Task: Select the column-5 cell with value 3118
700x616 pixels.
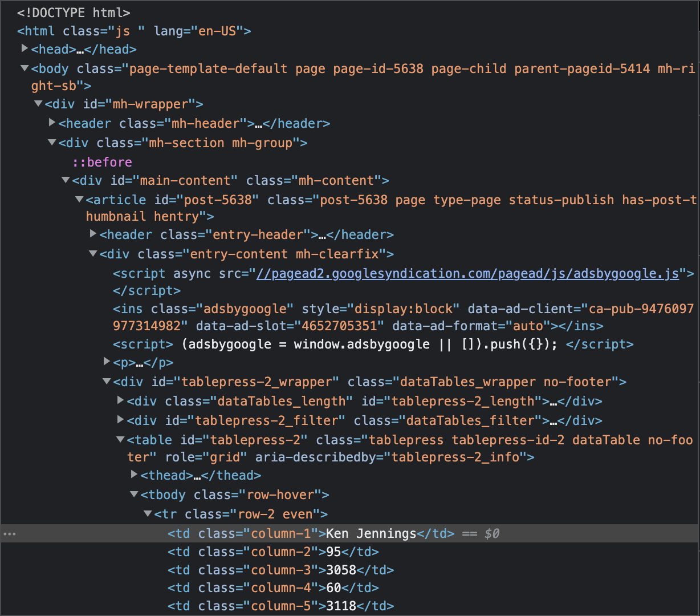Action: 280,606
